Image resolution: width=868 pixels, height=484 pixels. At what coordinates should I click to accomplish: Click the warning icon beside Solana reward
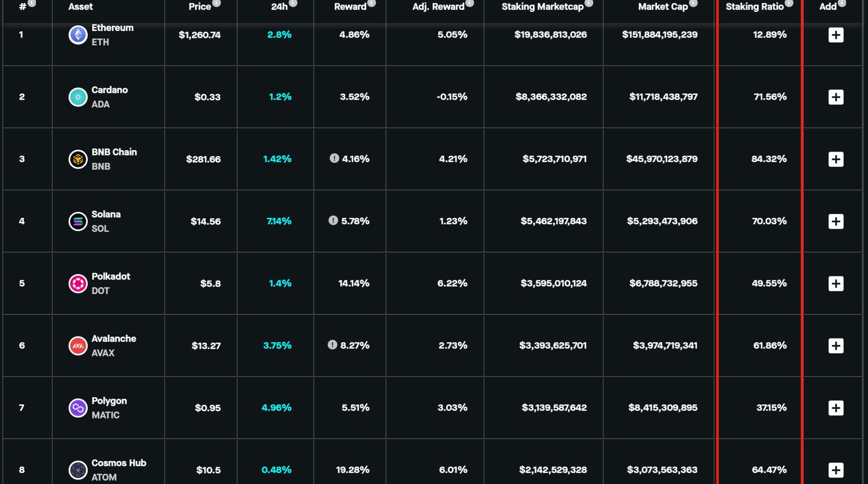[x=333, y=221]
